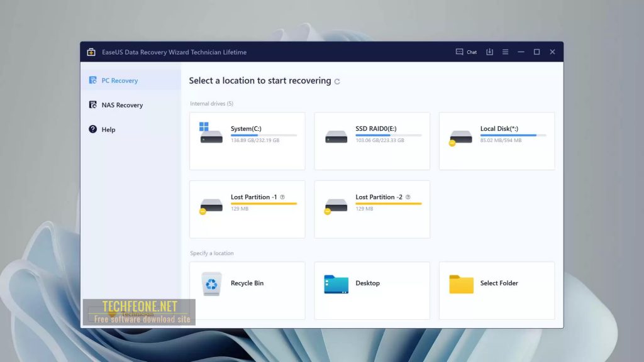Select the Local Disk(*:) drive icon
The height and width of the screenshot is (362, 644).
pyautogui.click(x=460, y=138)
